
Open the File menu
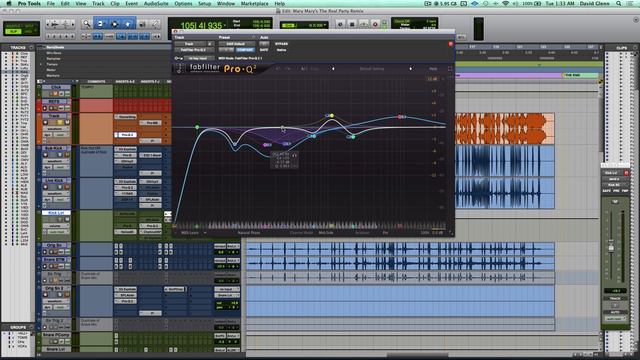coord(51,3)
